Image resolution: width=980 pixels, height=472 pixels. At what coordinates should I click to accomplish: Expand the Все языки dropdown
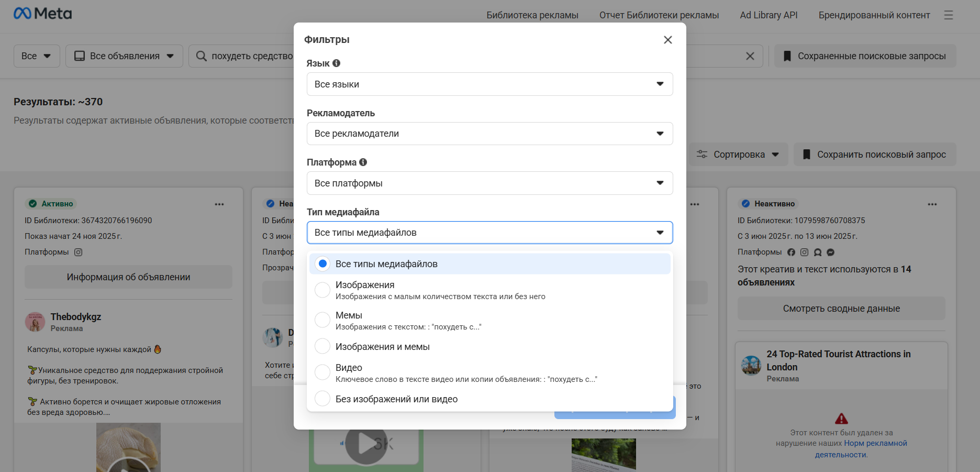(489, 84)
